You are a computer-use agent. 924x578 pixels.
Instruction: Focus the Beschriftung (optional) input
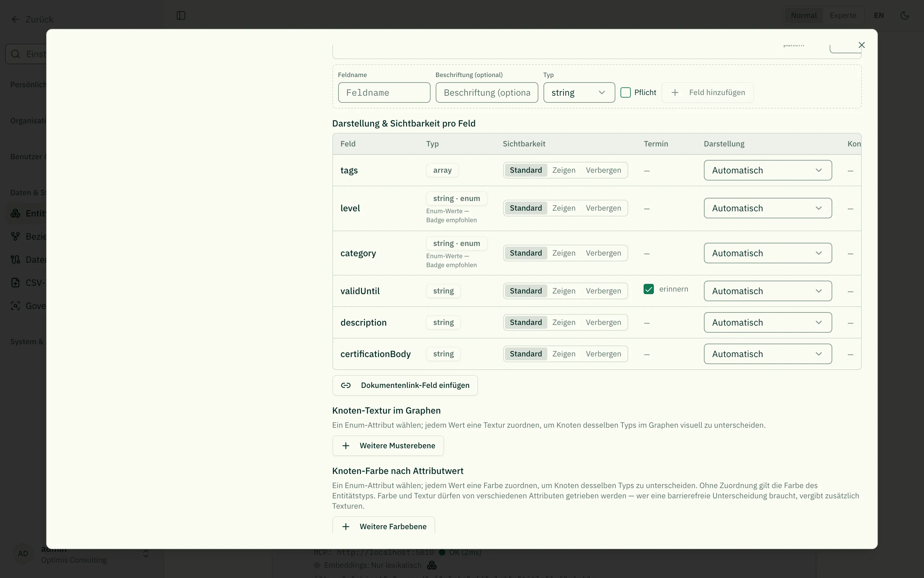coord(487,92)
